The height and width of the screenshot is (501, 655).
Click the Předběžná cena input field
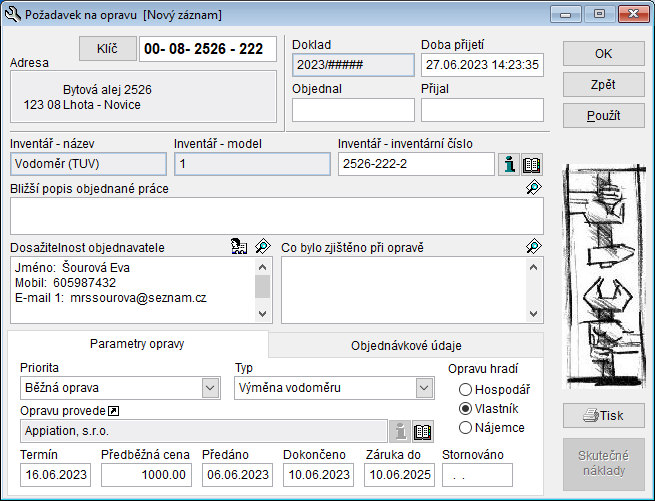click(x=146, y=474)
